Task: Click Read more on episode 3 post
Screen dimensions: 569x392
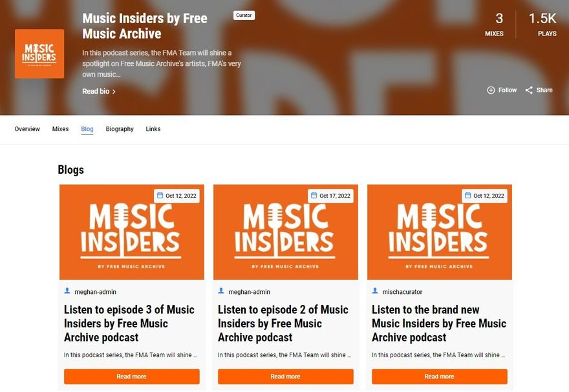Action: tap(132, 377)
